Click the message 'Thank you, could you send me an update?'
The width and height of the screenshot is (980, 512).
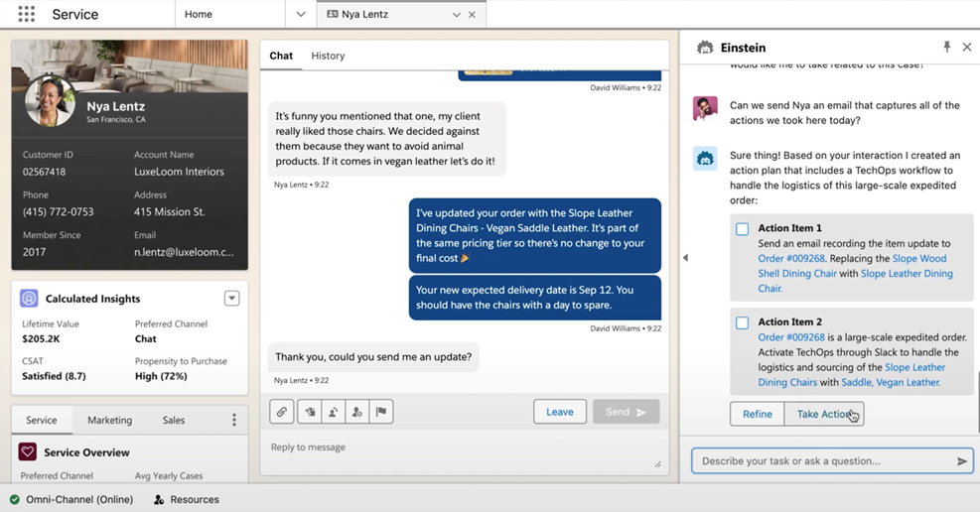[x=373, y=357]
